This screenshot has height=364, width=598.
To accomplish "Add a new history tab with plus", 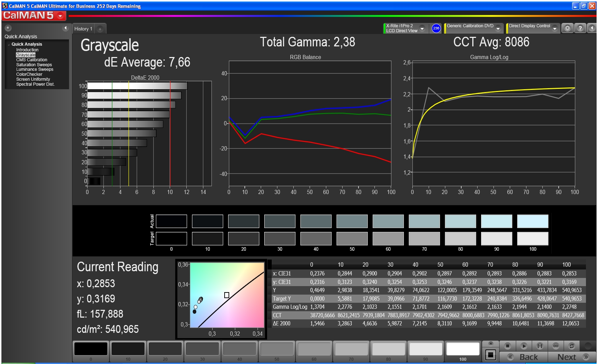I will [100, 29].
